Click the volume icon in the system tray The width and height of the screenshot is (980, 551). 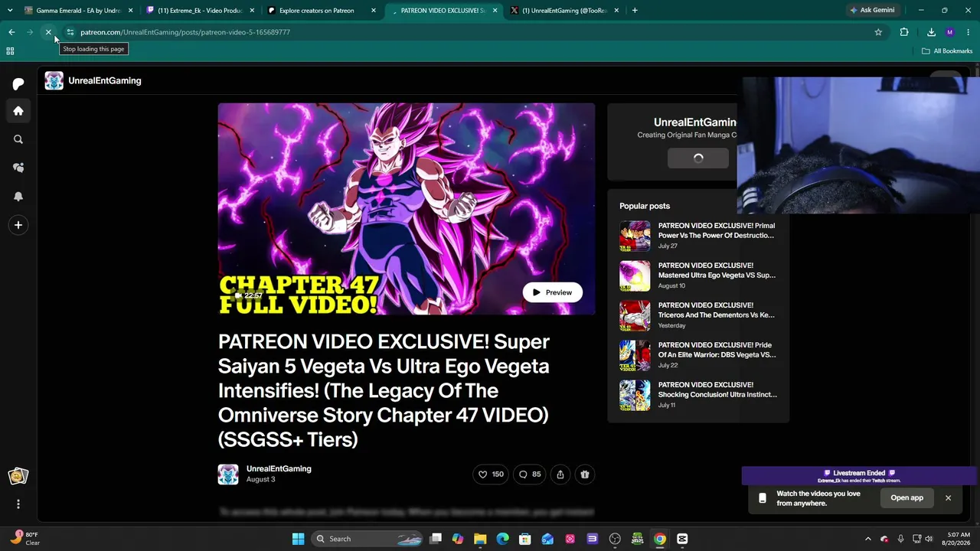point(929,539)
